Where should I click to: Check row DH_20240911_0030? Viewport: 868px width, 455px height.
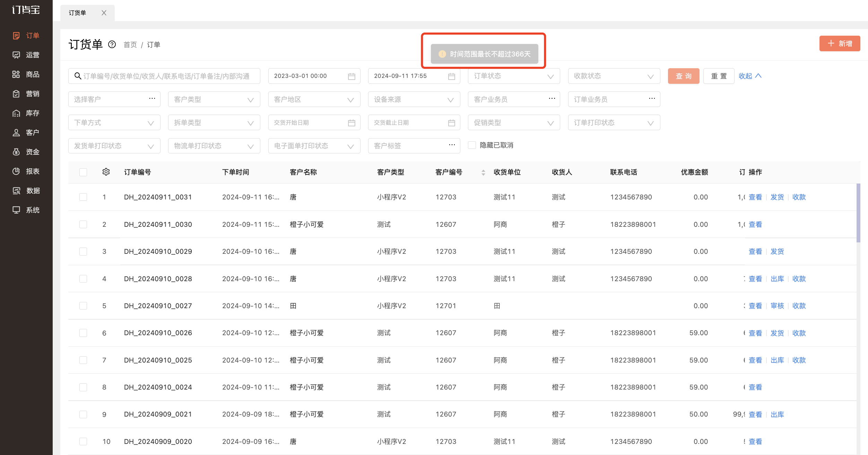(83, 224)
